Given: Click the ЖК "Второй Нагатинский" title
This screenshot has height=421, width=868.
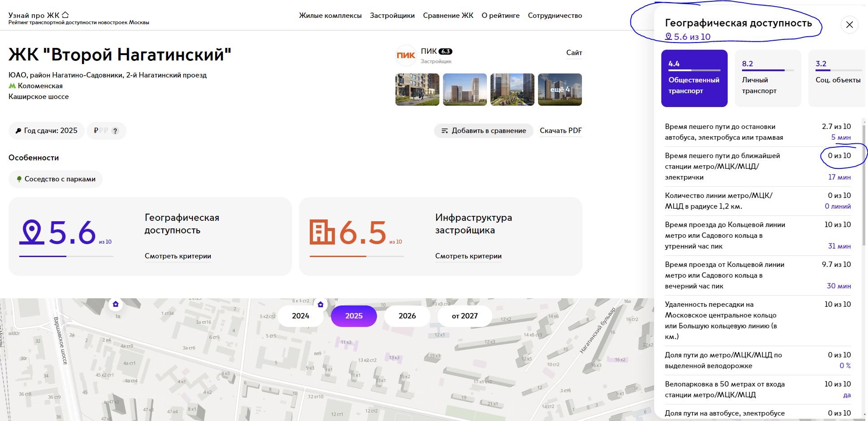Looking at the screenshot, I should (x=120, y=55).
